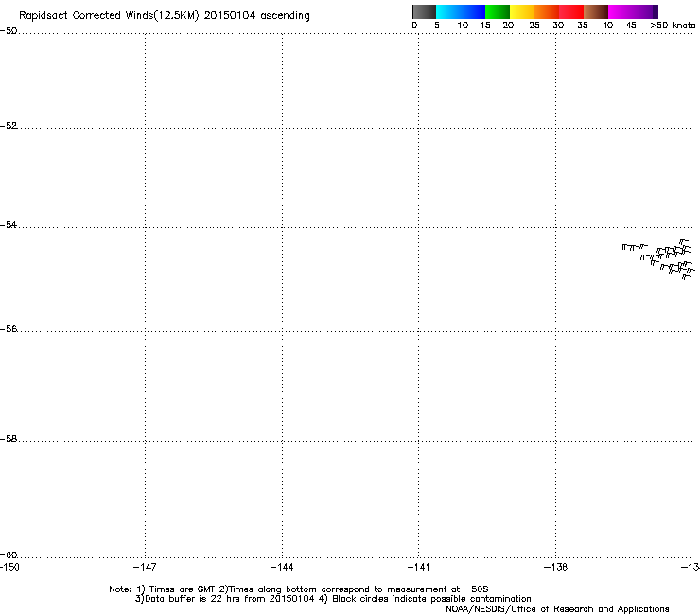Click the red 30-35 knots color band
This screenshot has height=615, width=700.
(571, 11)
